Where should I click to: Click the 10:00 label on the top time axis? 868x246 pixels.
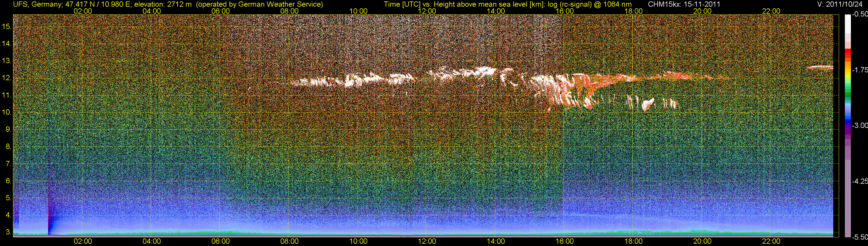pyautogui.click(x=358, y=11)
